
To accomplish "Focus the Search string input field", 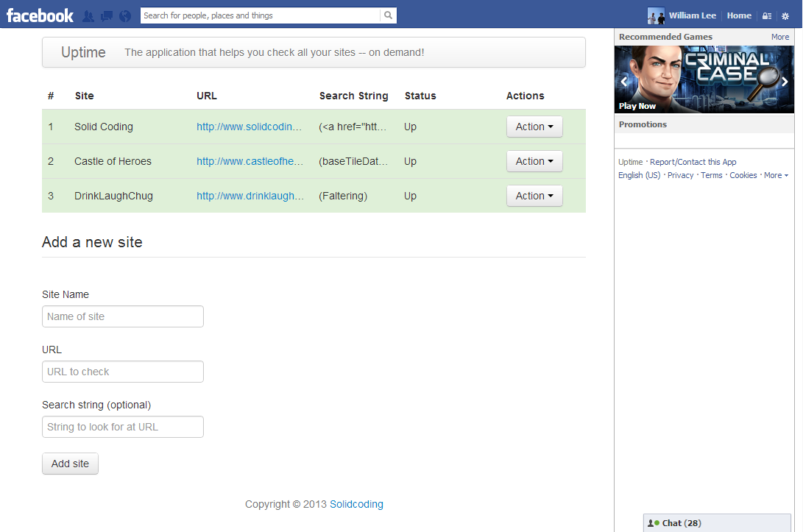I will [123, 427].
